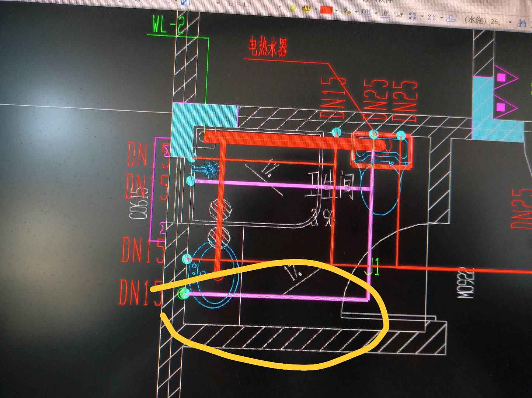The width and height of the screenshot is (532, 398).
Task: Open the dropdown arrow next to red swatch
Action: (x=336, y=10)
